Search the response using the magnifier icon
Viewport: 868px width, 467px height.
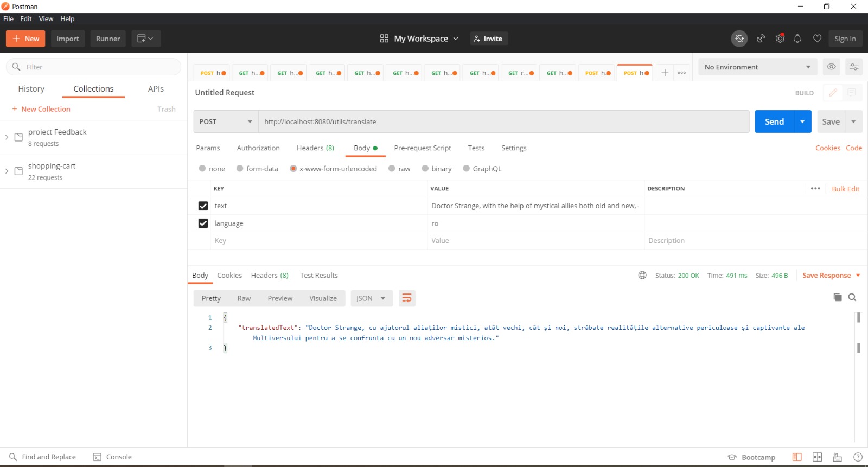(852, 297)
